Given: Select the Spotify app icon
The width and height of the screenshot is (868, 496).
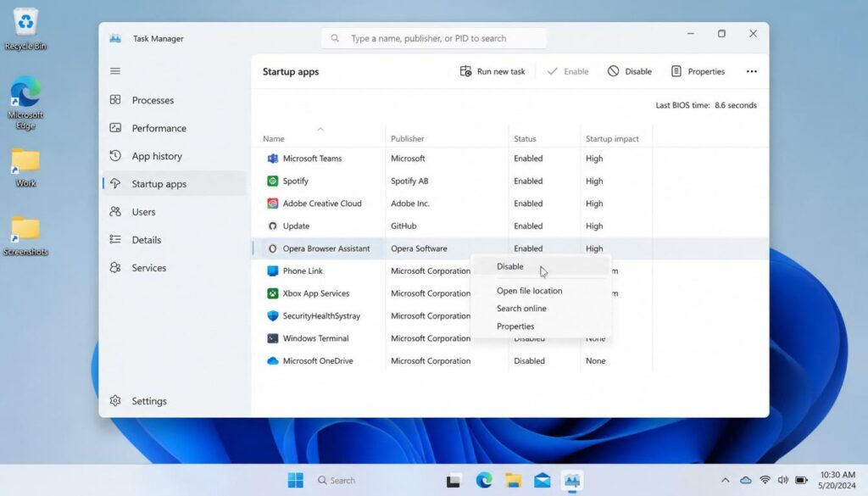Looking at the screenshot, I should (x=272, y=181).
